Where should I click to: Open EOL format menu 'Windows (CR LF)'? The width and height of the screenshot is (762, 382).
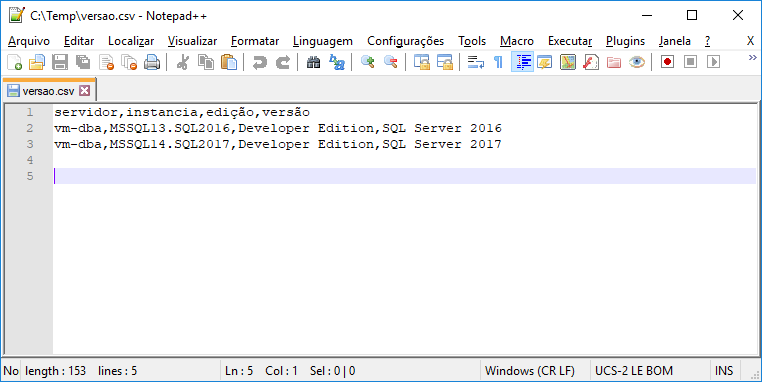coord(530,371)
